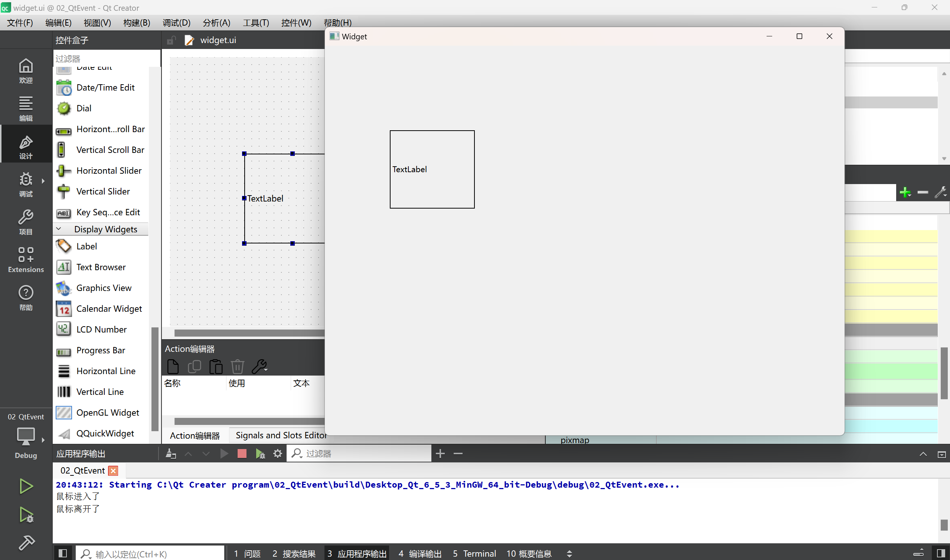The width and height of the screenshot is (950, 560).
Task: Open the Extensions mode
Action: point(26,259)
